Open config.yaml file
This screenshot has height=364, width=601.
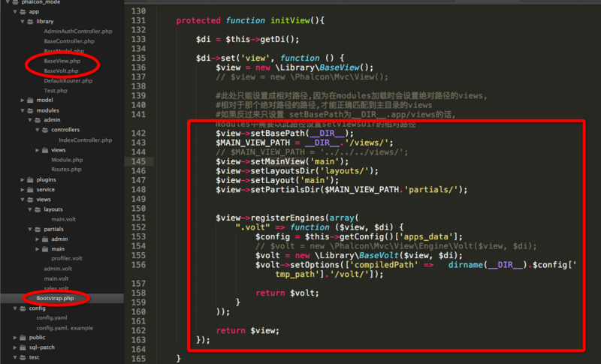(x=52, y=317)
